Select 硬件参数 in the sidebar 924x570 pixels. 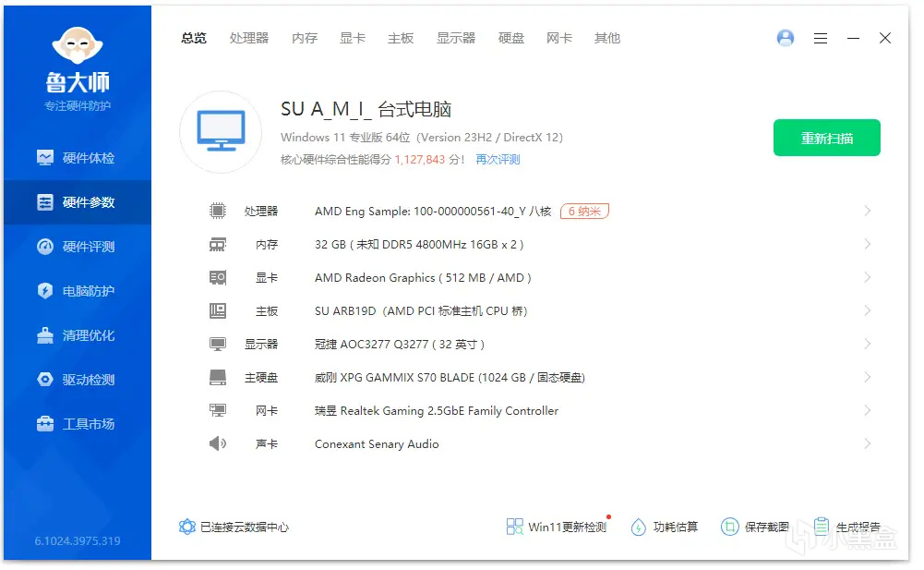(x=76, y=202)
